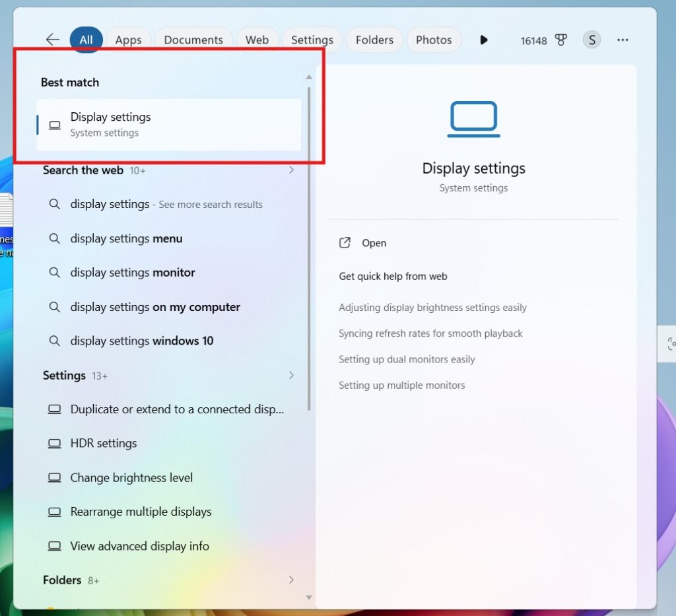Image resolution: width=676 pixels, height=616 pixels.
Task: Select the Documents filter
Action: (193, 40)
